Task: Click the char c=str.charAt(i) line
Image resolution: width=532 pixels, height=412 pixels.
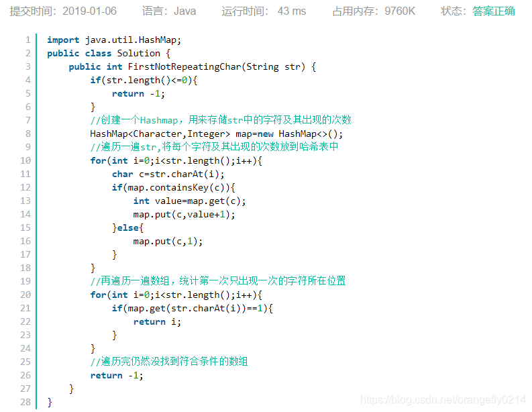Action: pyautogui.click(x=168, y=174)
